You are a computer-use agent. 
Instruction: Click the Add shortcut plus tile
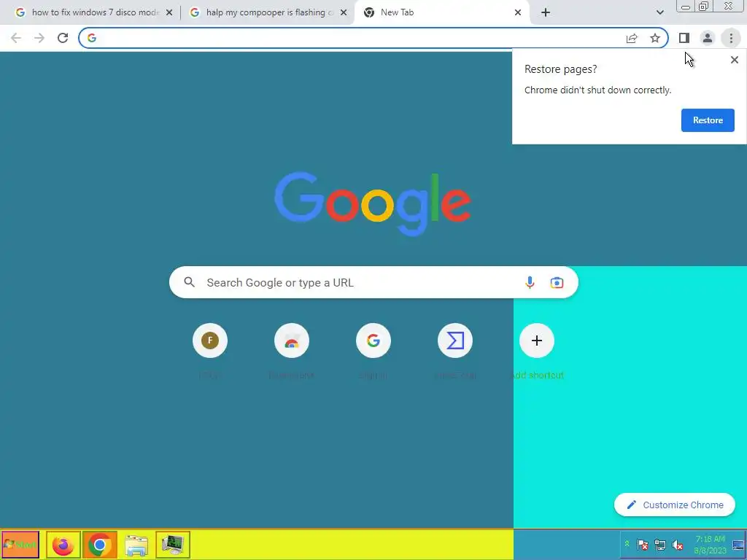click(536, 341)
